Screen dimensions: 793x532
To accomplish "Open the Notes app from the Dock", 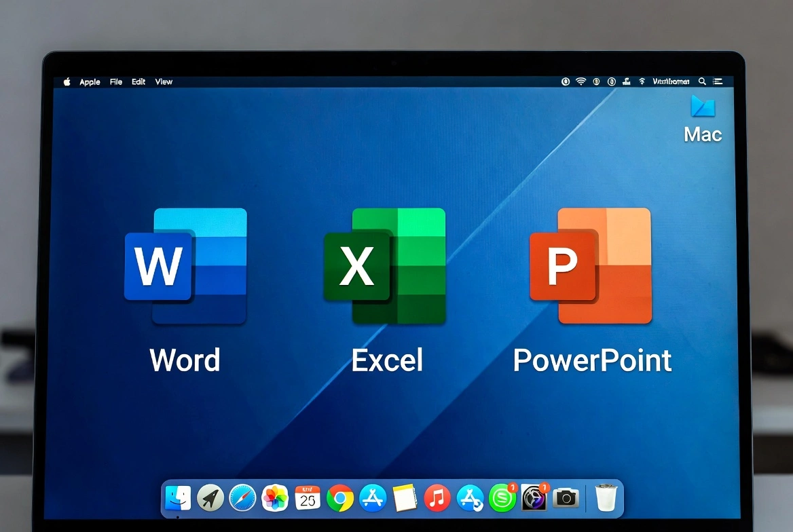I will (x=404, y=497).
